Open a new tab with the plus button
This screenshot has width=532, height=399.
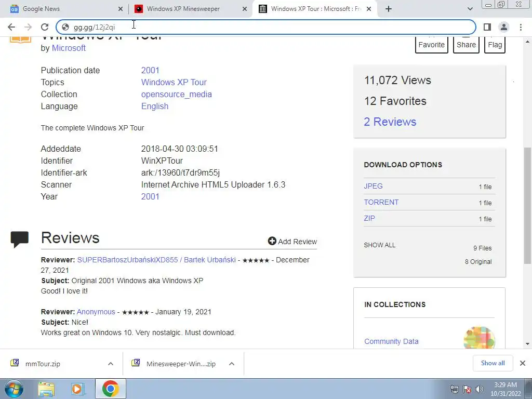pos(389,9)
